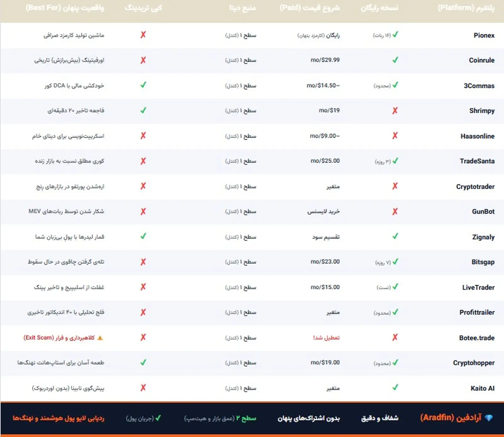This screenshot has width=504, height=437.
Task: Click the "شروع قیمت (Paid)" column header
Action: point(310,8)
